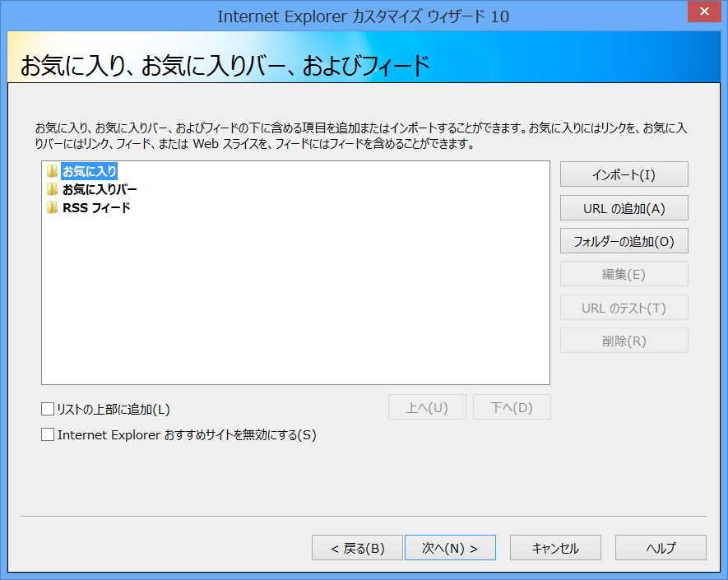
Task: Click the お気に入りバー folder icon
Action: 52,189
